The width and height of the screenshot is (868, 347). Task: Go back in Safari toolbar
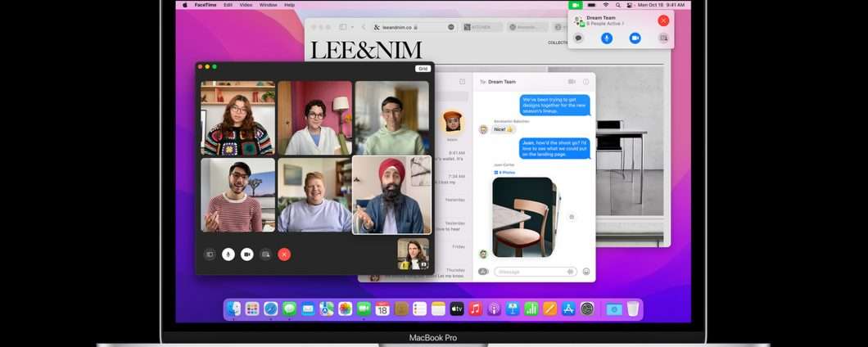click(x=364, y=27)
